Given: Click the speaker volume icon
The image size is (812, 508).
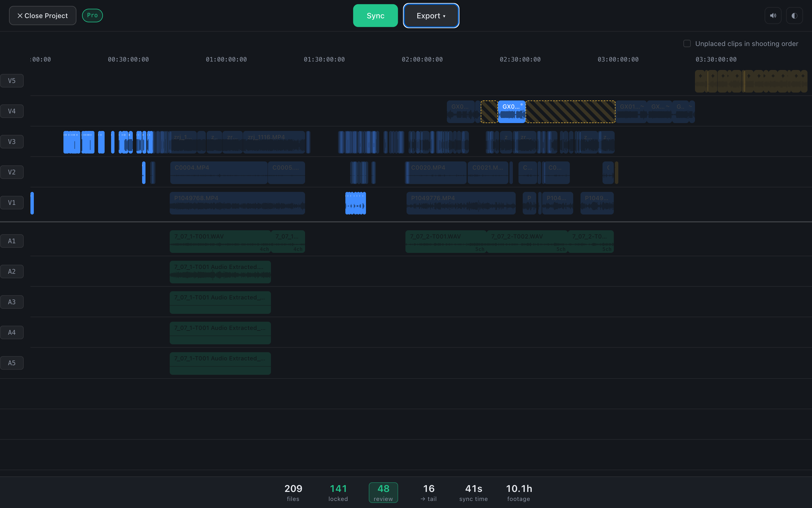Looking at the screenshot, I should (773, 16).
